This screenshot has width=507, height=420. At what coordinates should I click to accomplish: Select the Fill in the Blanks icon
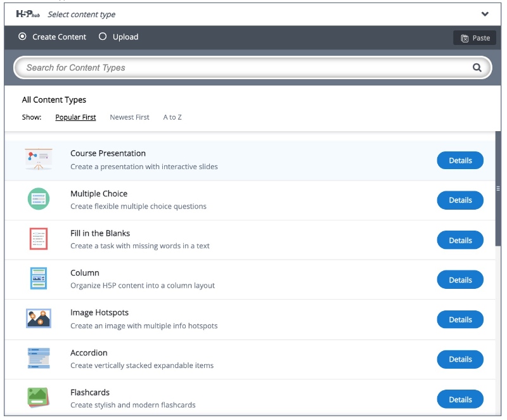pos(37,239)
